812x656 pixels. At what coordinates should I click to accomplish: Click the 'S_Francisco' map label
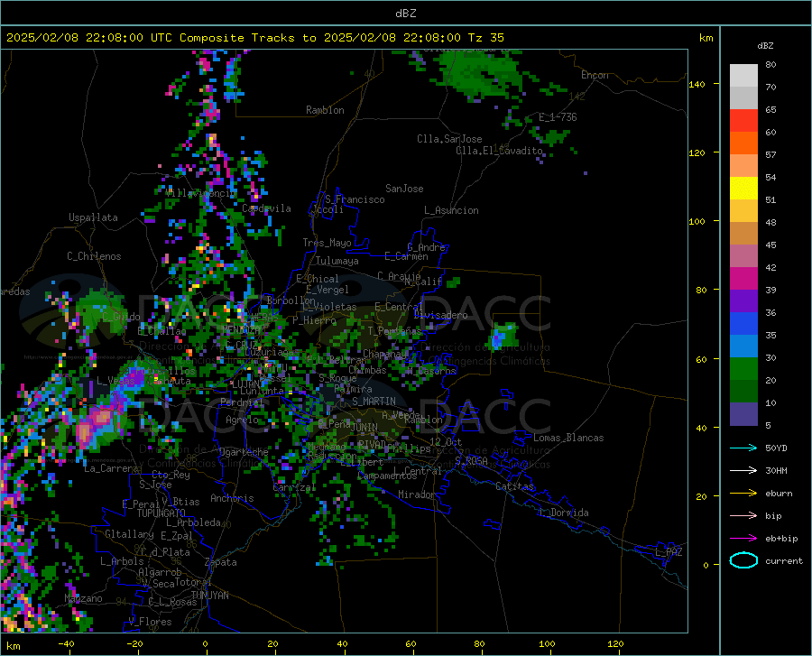pos(355,199)
